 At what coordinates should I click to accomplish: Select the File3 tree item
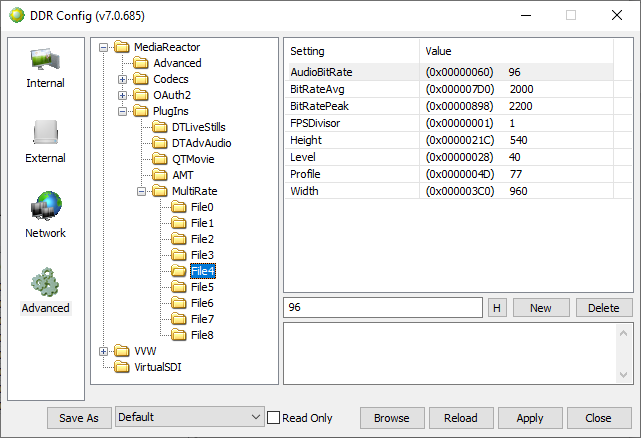[202, 255]
